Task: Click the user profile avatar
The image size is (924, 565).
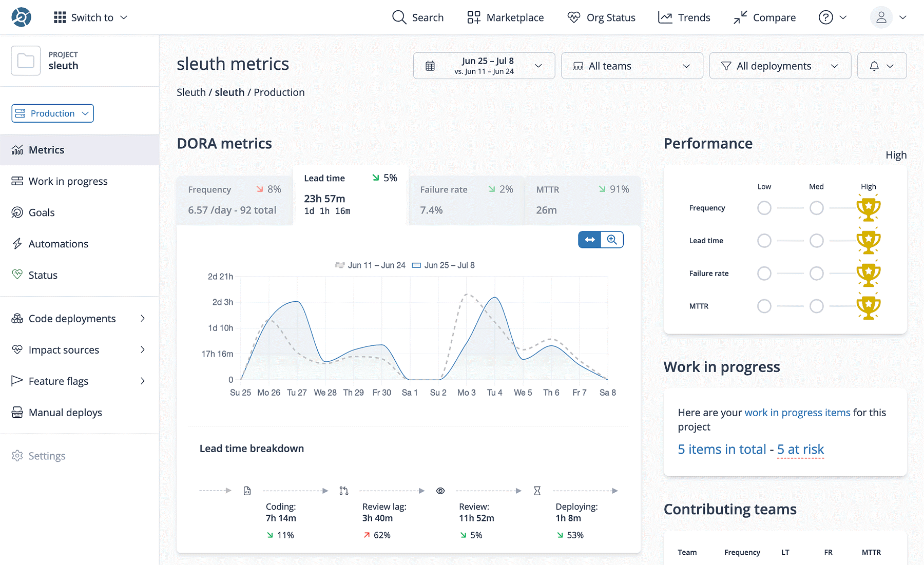Action: (x=881, y=17)
